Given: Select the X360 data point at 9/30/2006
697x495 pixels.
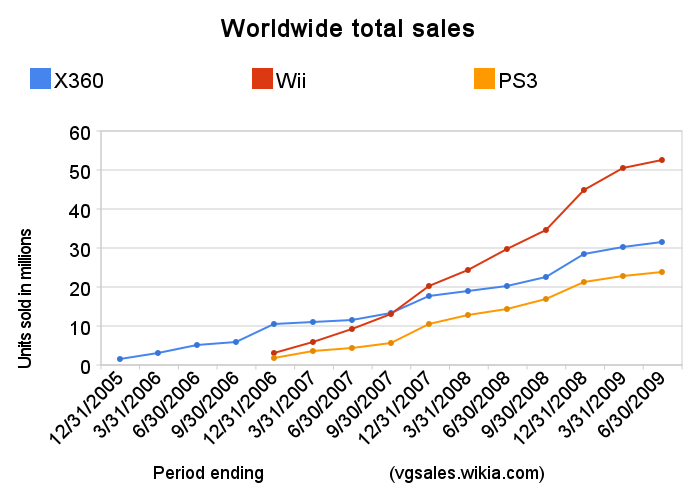Looking at the screenshot, I should click(x=236, y=342).
